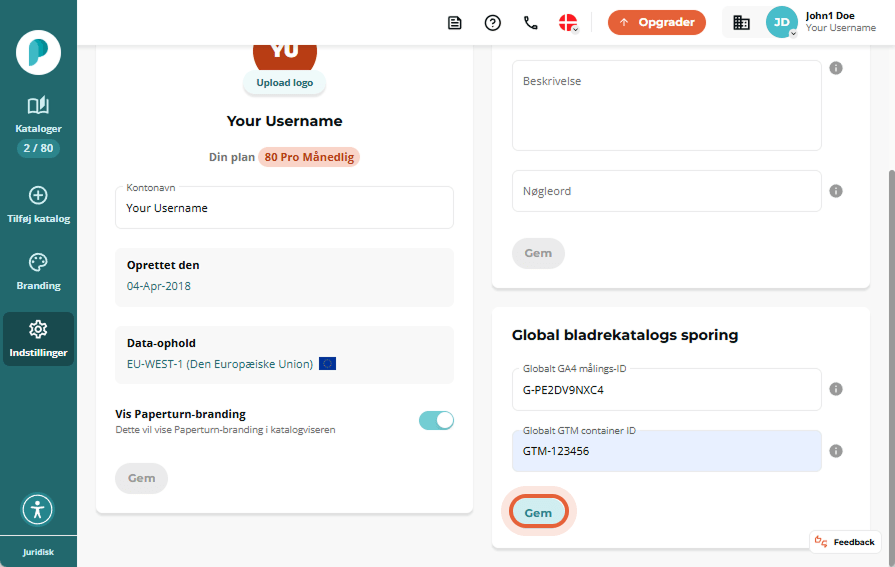Click Upload logo button

(284, 83)
